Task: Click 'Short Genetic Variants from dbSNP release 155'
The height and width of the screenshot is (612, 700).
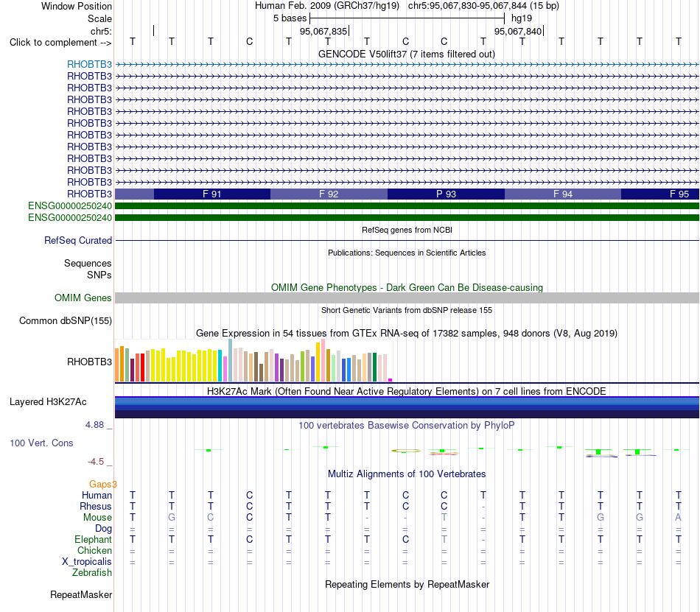Action: (x=407, y=310)
